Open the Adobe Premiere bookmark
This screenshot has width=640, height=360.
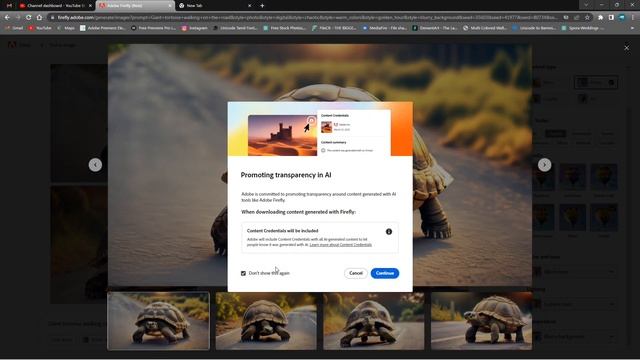[103, 28]
